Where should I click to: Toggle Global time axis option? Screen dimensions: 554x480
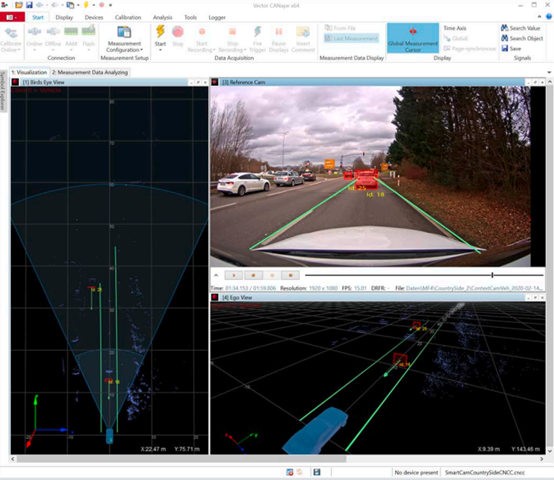point(456,38)
